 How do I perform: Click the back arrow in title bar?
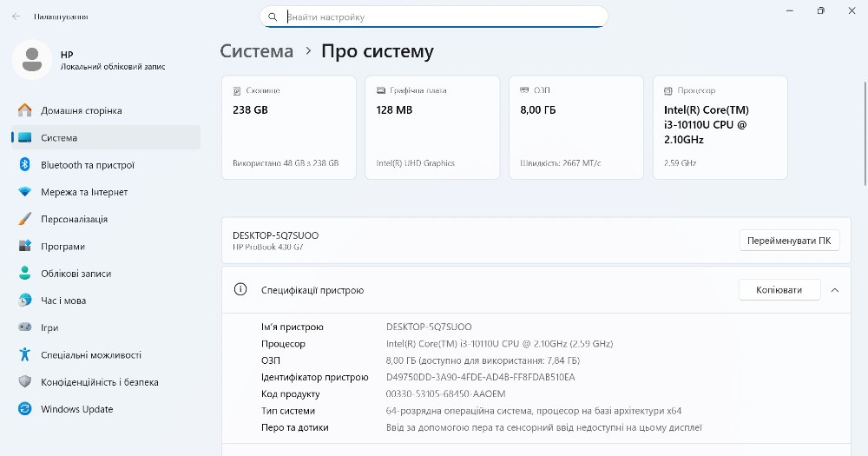(16, 17)
